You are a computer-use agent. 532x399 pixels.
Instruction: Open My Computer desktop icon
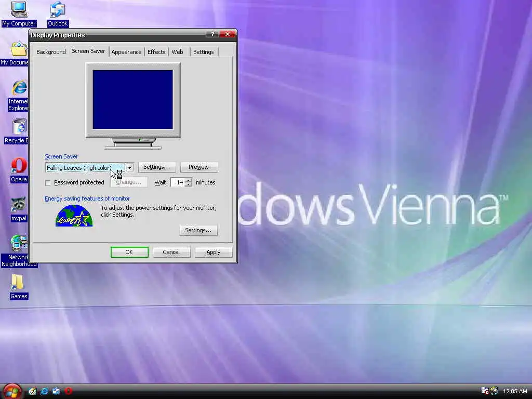point(19,14)
